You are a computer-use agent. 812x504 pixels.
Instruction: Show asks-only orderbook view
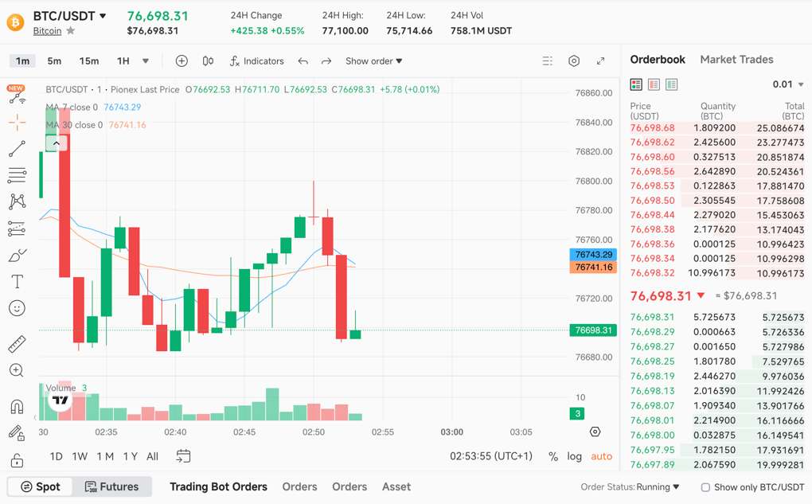[x=654, y=84]
